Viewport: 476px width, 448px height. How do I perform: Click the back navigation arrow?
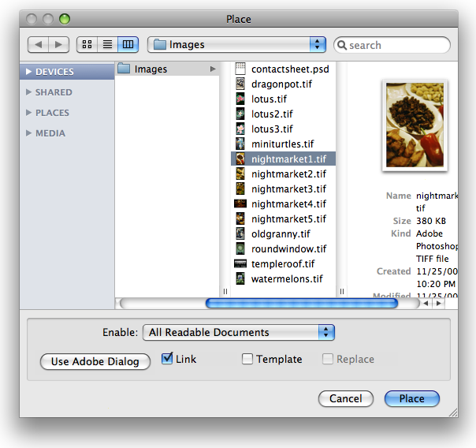(x=38, y=45)
